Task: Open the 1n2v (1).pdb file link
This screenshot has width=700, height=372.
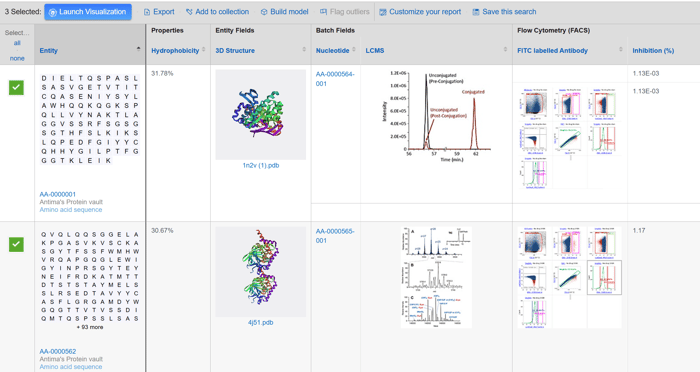Action: (x=261, y=165)
